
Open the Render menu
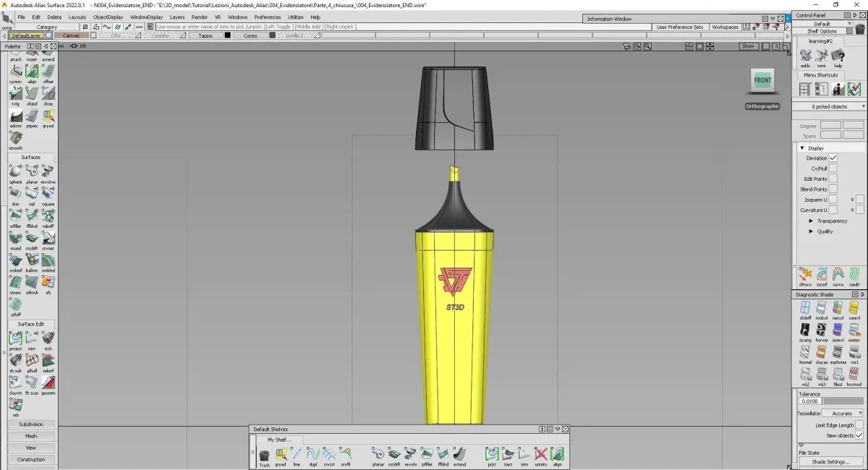coord(199,17)
